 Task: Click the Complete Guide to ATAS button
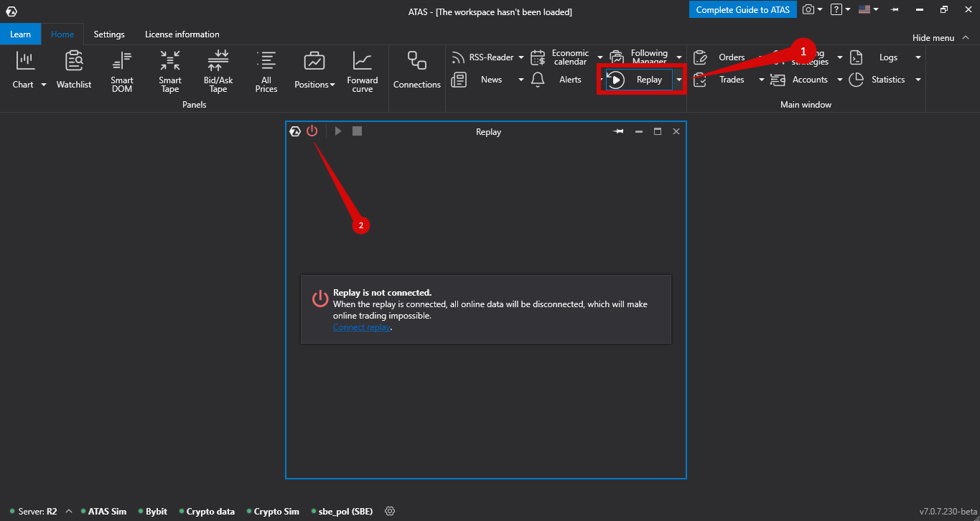[743, 9]
